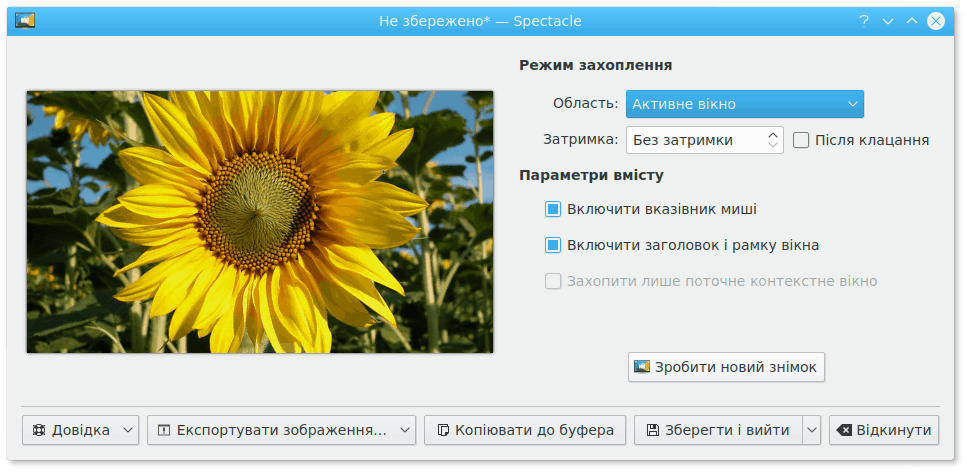Open the Експортувати зображення dropdown arrow
This screenshot has height=473, width=967.
(x=405, y=430)
